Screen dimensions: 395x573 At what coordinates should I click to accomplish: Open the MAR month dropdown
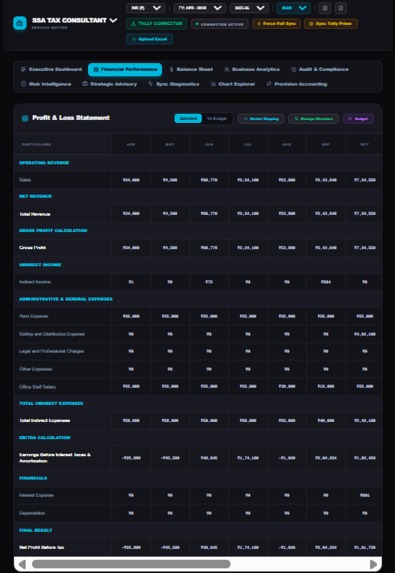293,8
